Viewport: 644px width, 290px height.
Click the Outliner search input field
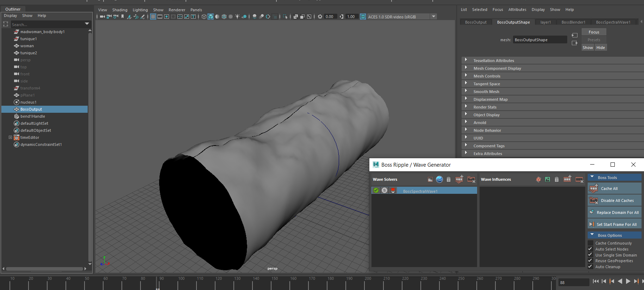coord(47,24)
